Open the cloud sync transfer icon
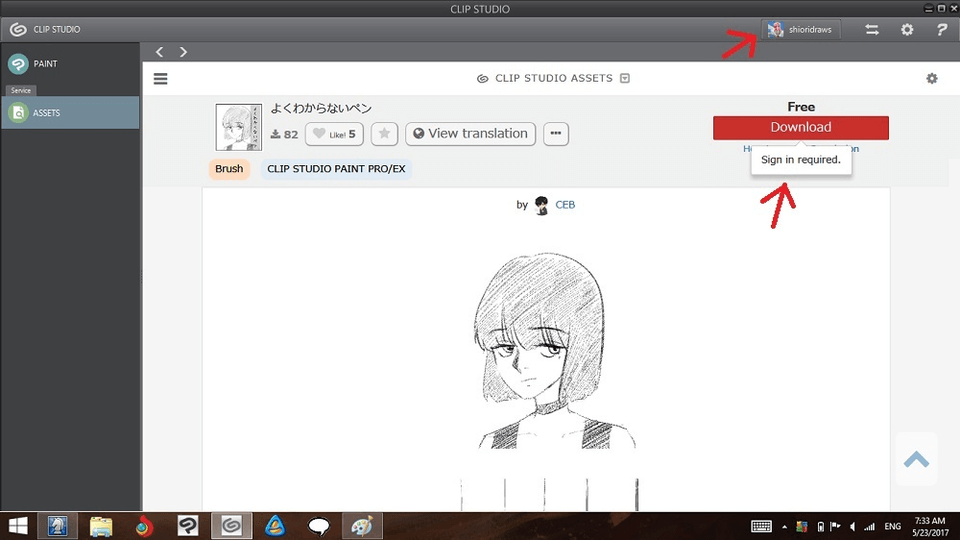This screenshot has width=960, height=540. click(x=872, y=29)
